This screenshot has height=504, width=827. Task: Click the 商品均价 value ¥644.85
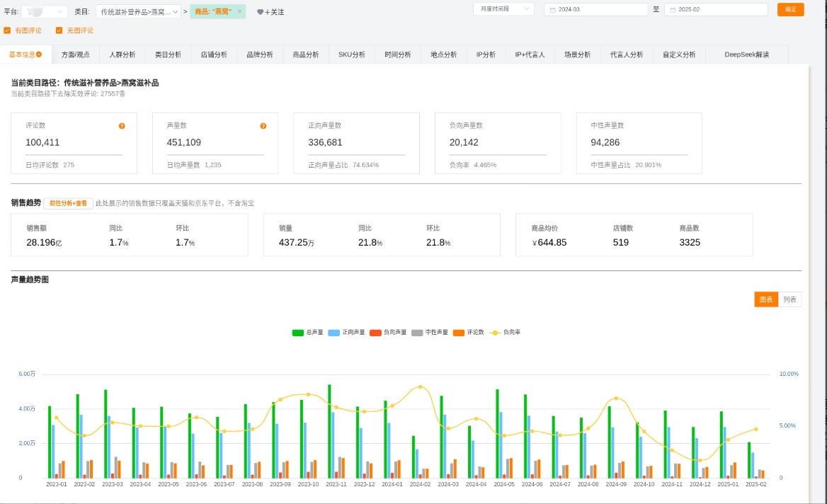coord(549,243)
